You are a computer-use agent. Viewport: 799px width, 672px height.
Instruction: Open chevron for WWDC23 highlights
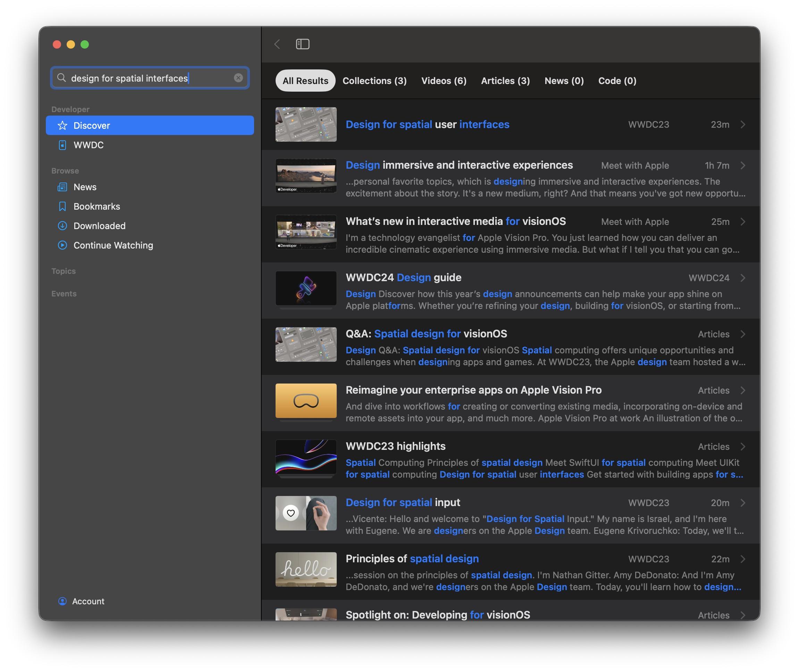(x=743, y=446)
